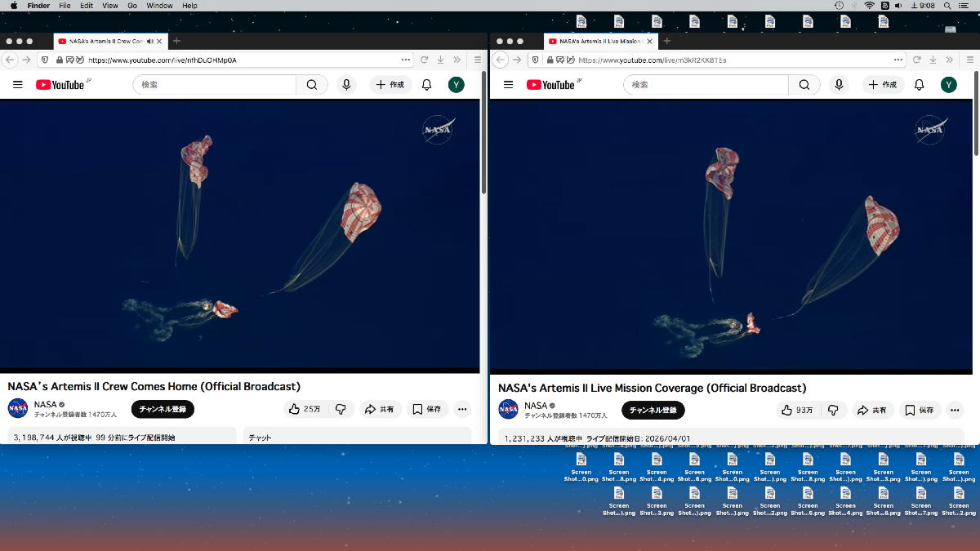Open notifications bell in left YouTube window

[426, 85]
